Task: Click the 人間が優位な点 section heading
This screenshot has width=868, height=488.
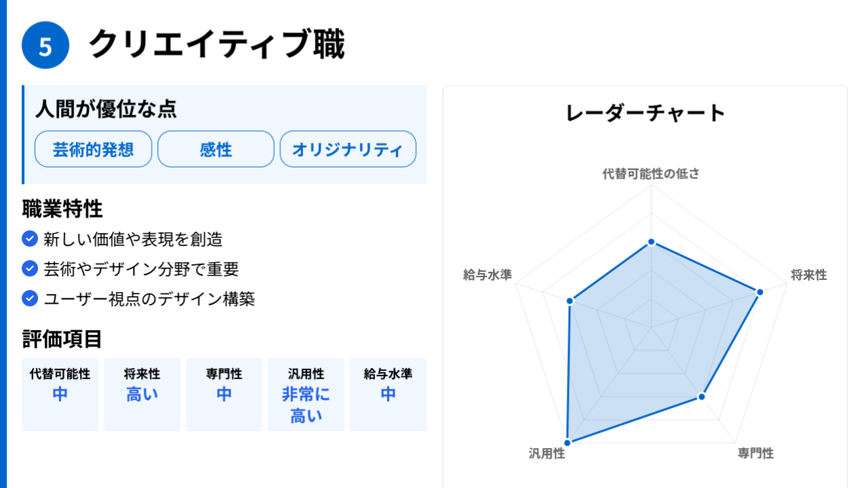Action: pos(106,108)
